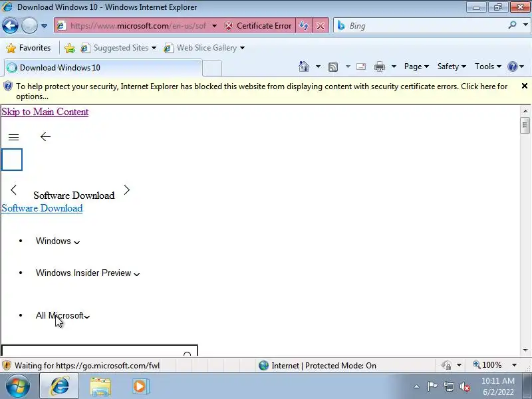
Task: Expand the Print options dropdown arrow
Action: (x=394, y=66)
